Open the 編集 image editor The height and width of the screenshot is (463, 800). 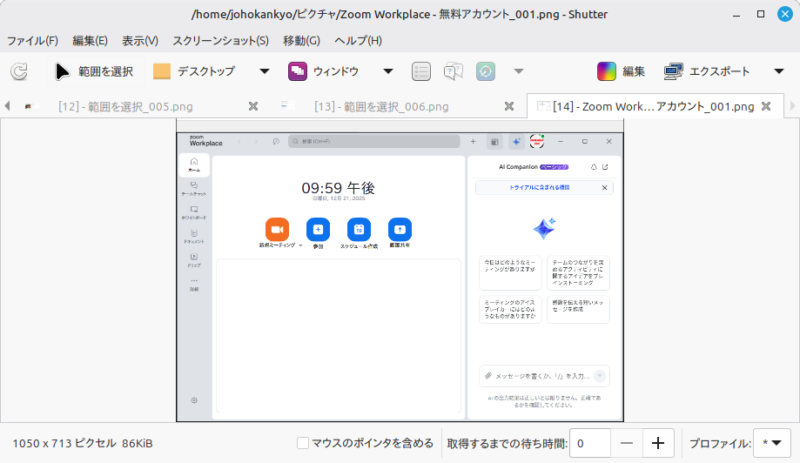621,71
